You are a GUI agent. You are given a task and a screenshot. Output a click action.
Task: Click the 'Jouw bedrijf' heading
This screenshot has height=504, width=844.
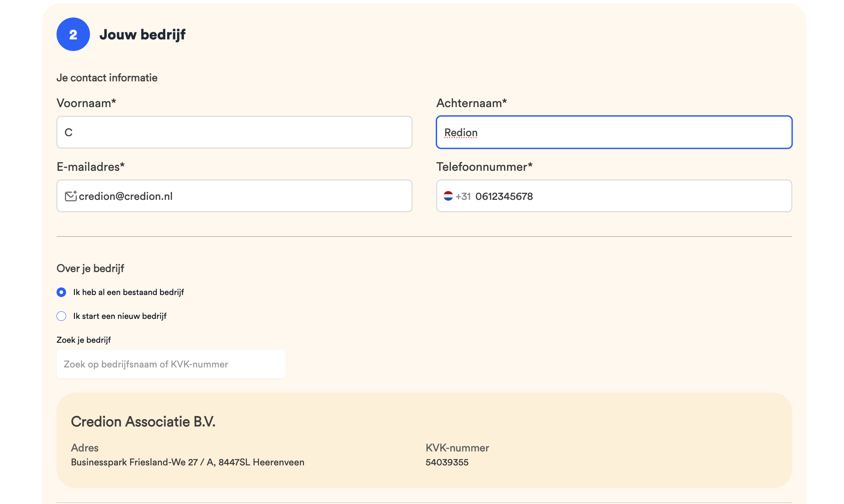tap(143, 35)
